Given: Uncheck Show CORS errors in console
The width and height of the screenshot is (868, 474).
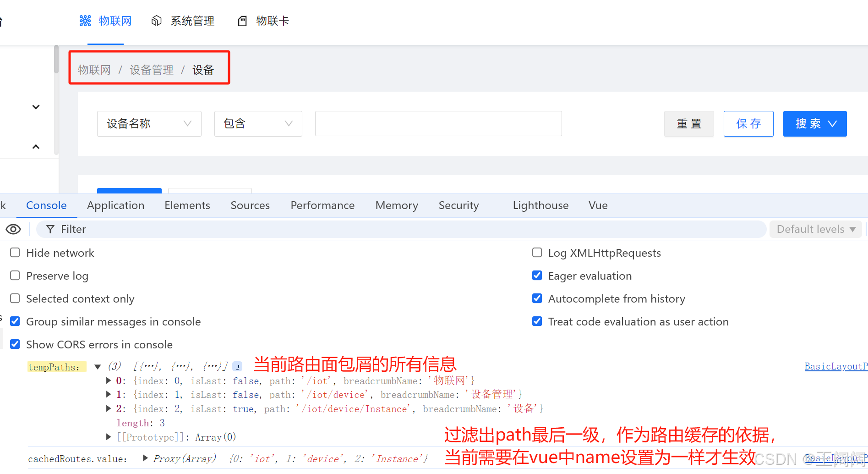Looking at the screenshot, I should tap(15, 344).
